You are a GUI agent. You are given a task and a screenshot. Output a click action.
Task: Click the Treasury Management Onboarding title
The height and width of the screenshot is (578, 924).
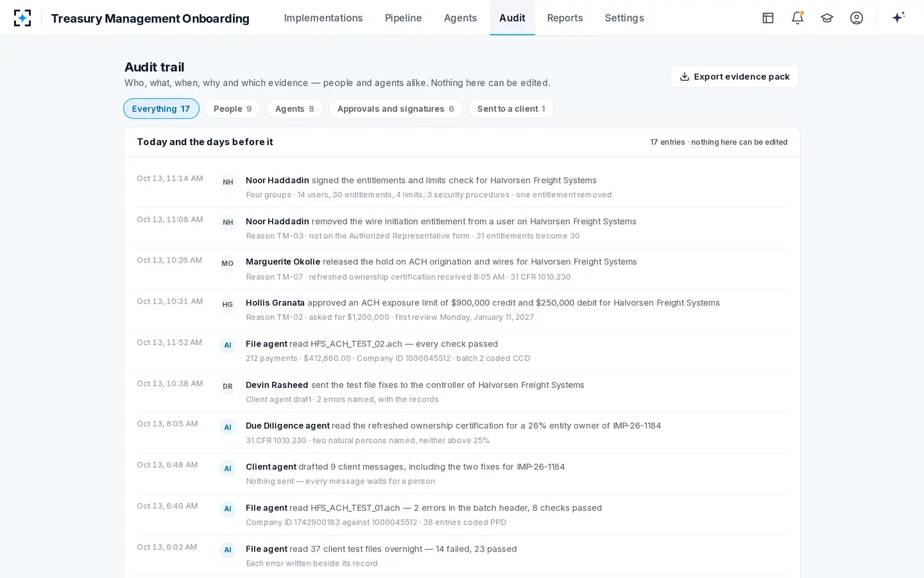150,18
